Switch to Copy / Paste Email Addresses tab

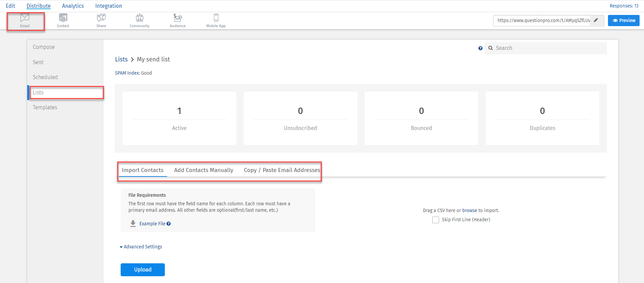(282, 170)
